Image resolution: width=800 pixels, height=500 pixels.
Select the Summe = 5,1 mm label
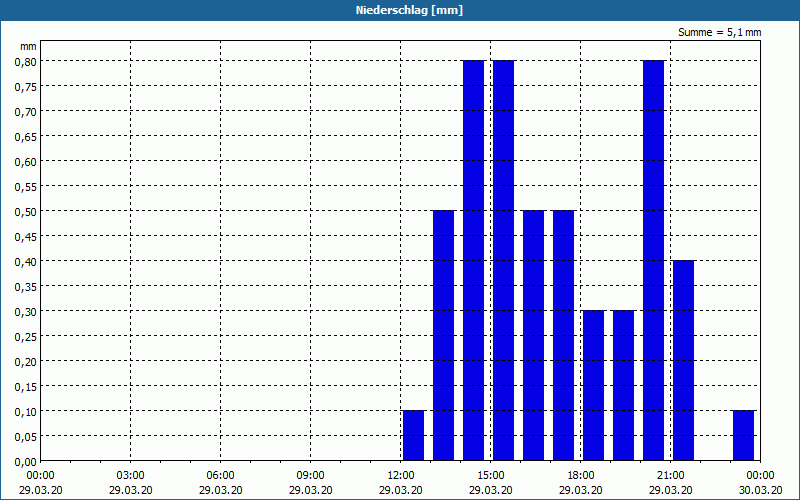719,32
